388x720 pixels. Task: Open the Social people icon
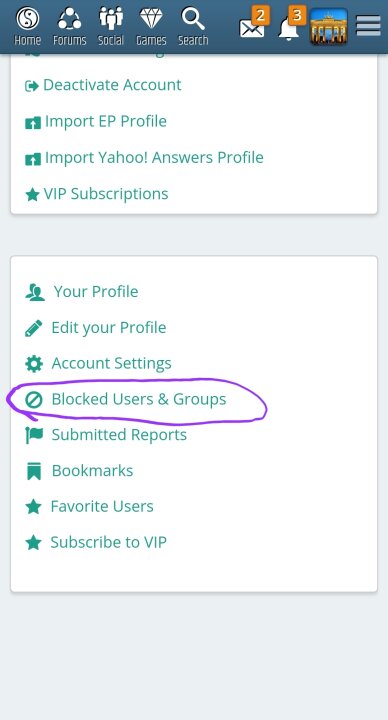click(111, 19)
